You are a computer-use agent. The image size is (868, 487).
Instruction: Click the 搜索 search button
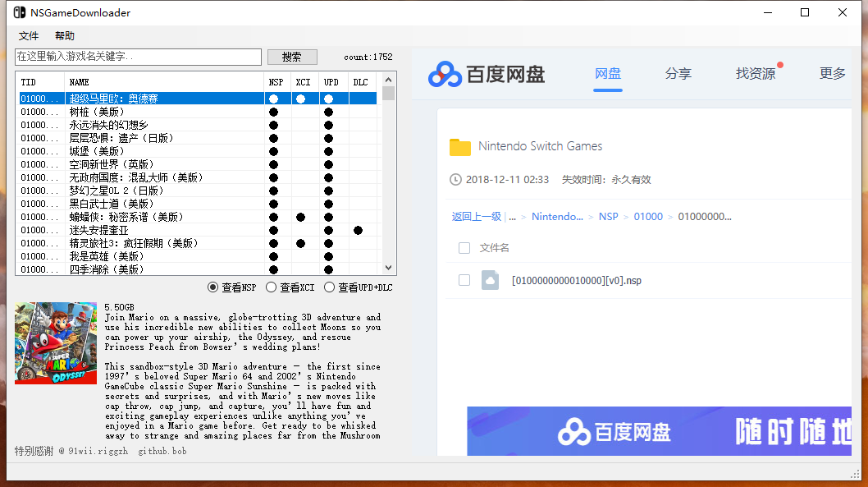(x=292, y=57)
